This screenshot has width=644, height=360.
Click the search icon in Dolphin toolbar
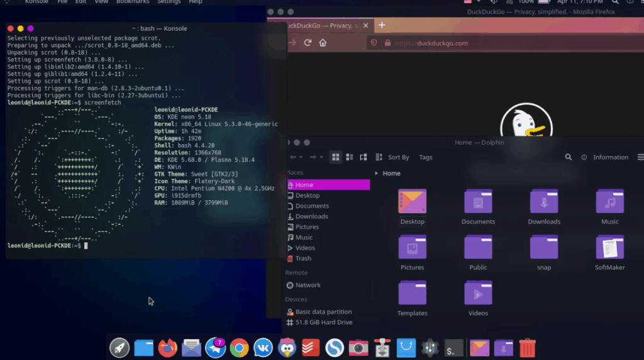[569, 157]
